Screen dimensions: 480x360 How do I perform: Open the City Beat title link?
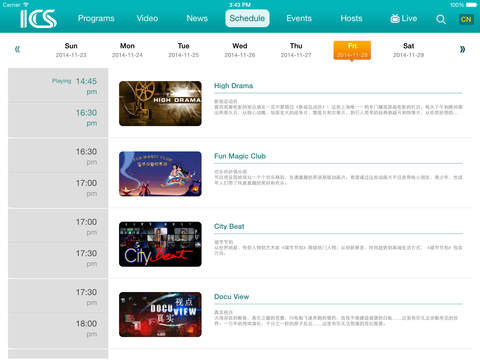[229, 226]
